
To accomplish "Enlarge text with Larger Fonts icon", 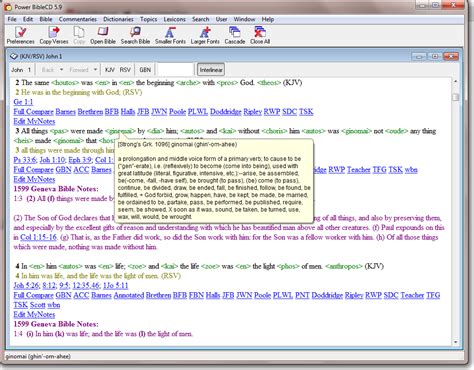I will pyautogui.click(x=205, y=35).
